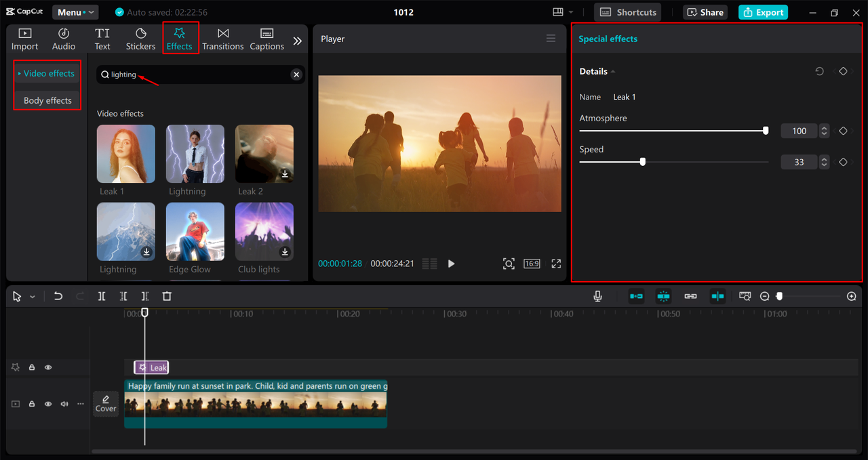The image size is (868, 460).
Task: Reset the effect details
Action: point(819,71)
